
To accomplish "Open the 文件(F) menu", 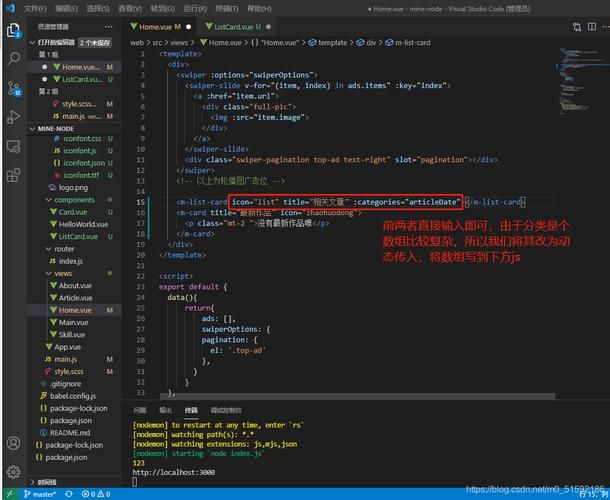I will (x=36, y=8).
